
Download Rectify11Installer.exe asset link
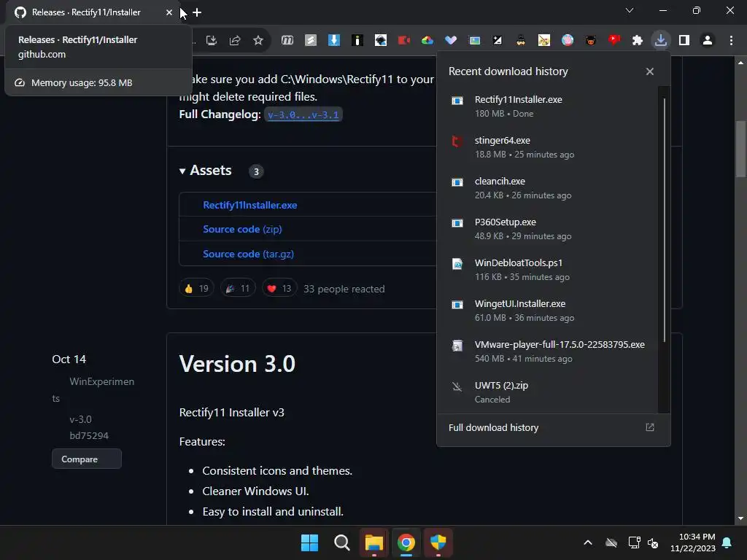point(250,205)
